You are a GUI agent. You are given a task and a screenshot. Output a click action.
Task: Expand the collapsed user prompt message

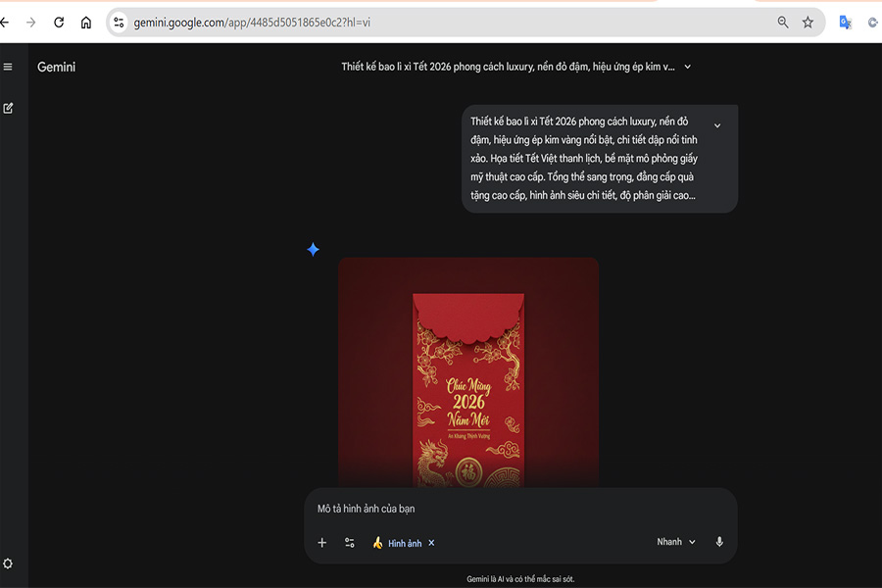point(717,125)
